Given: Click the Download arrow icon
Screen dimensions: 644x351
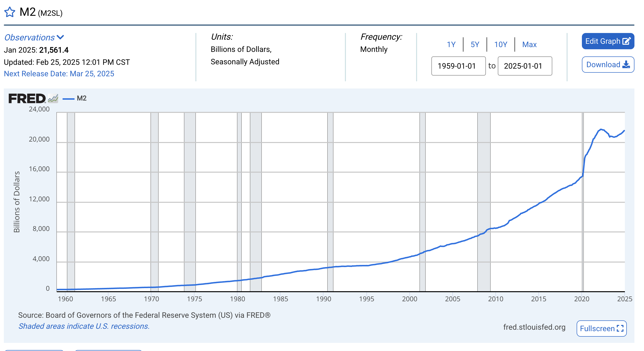Looking at the screenshot, I should pyautogui.click(x=626, y=65).
